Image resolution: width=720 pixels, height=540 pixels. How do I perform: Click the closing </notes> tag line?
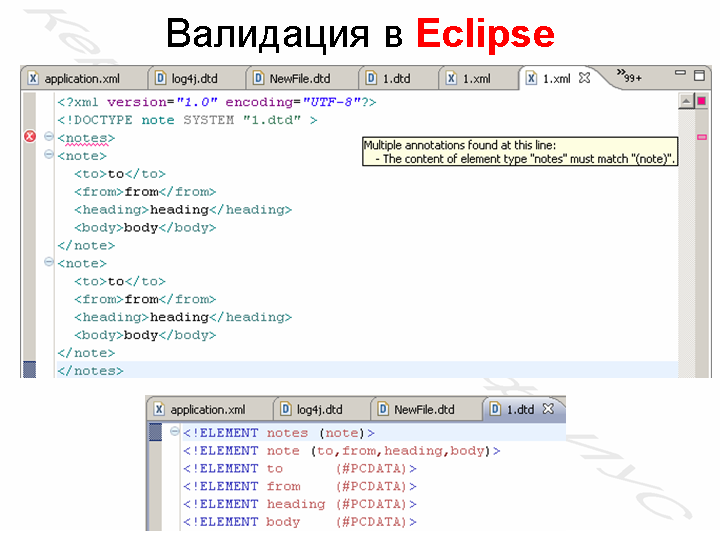(x=90, y=371)
